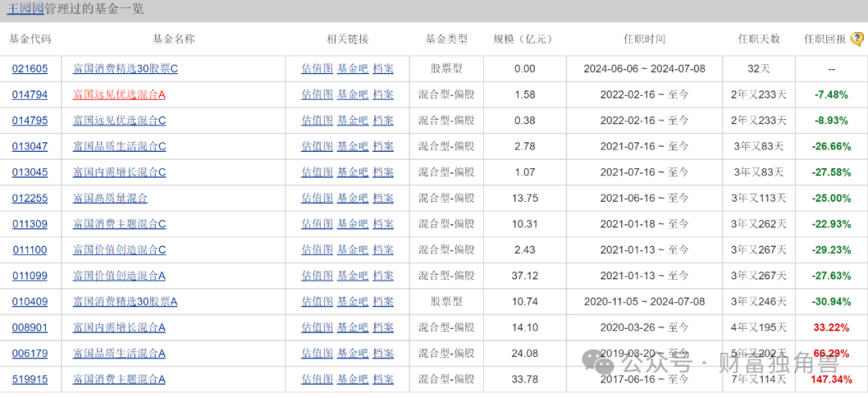Click the 任职天数 column header

coord(759,39)
